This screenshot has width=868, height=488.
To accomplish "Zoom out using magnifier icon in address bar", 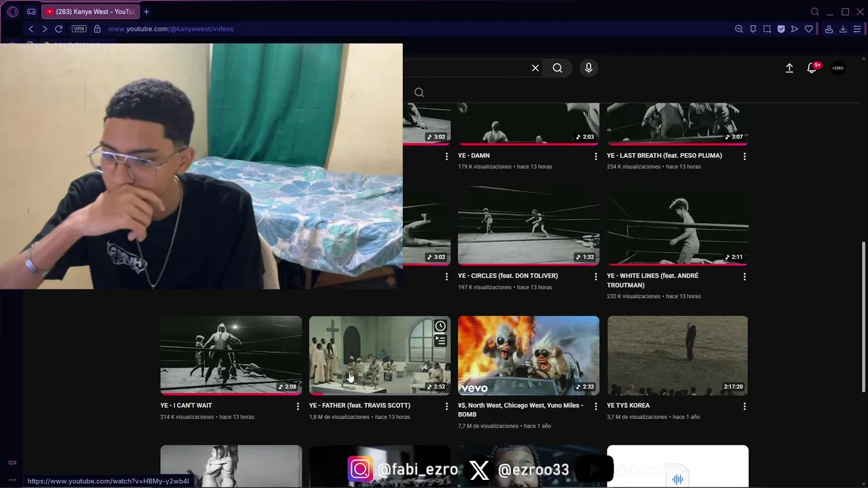I will pos(738,29).
